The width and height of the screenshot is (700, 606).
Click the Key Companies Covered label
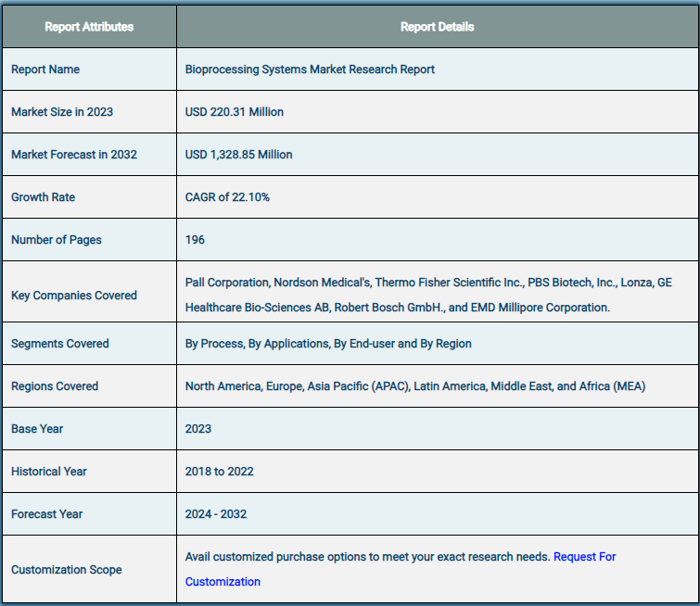coord(74,296)
